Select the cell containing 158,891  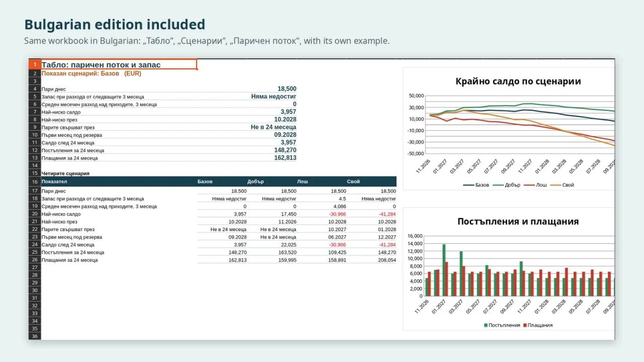(321, 260)
